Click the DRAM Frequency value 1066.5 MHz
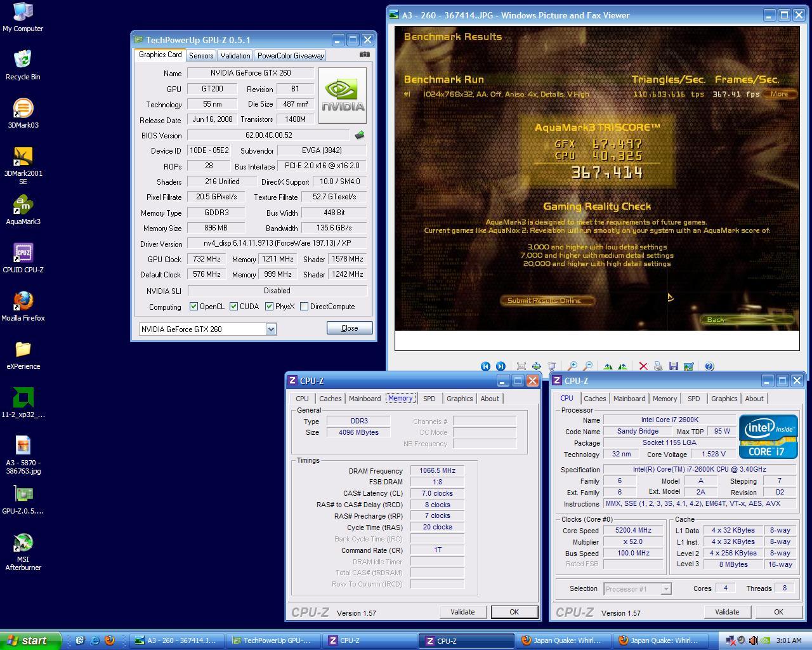This screenshot has width=812, height=650. pos(437,471)
